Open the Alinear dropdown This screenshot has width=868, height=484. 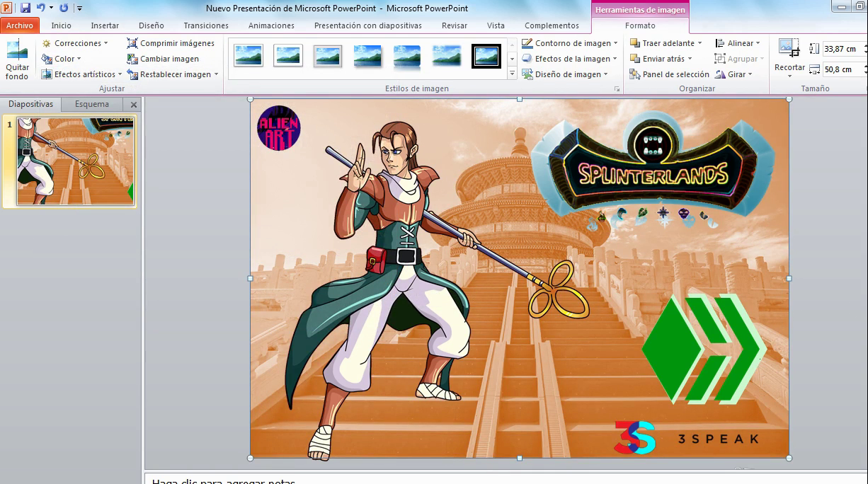738,43
